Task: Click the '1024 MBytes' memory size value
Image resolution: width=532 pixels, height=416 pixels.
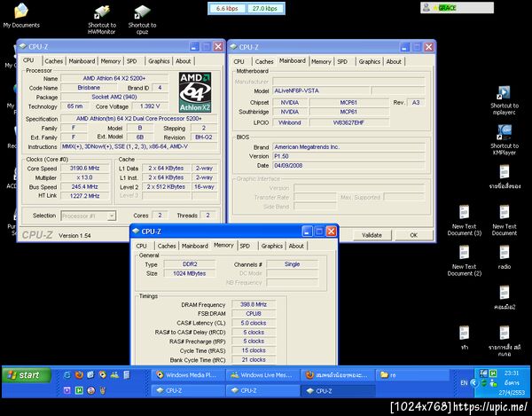Action: click(x=190, y=273)
